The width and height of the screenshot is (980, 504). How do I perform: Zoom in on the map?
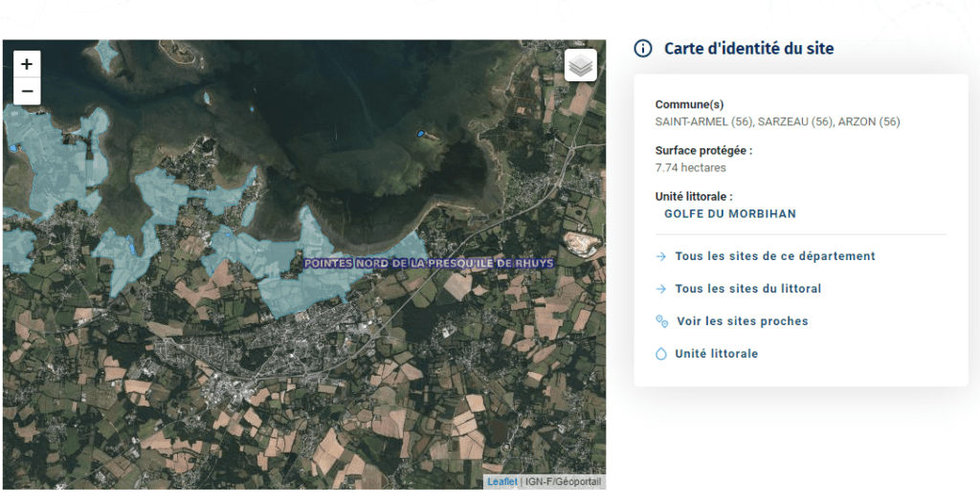coord(27,64)
